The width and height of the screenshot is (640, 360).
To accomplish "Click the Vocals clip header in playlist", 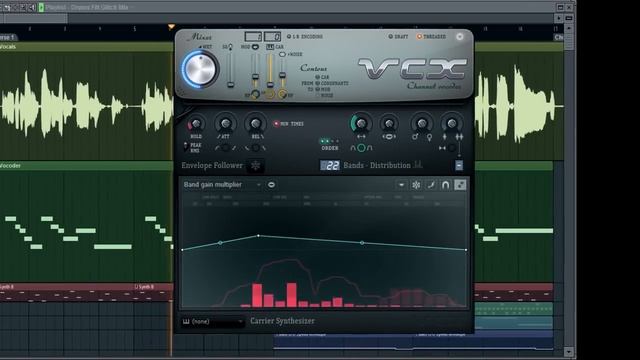I will tap(86, 47).
